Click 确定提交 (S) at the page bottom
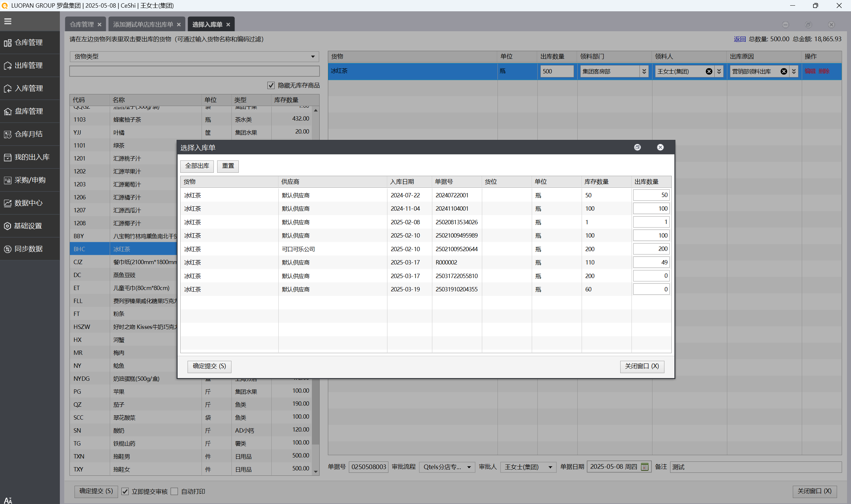This screenshot has height=504, width=851. click(x=96, y=491)
